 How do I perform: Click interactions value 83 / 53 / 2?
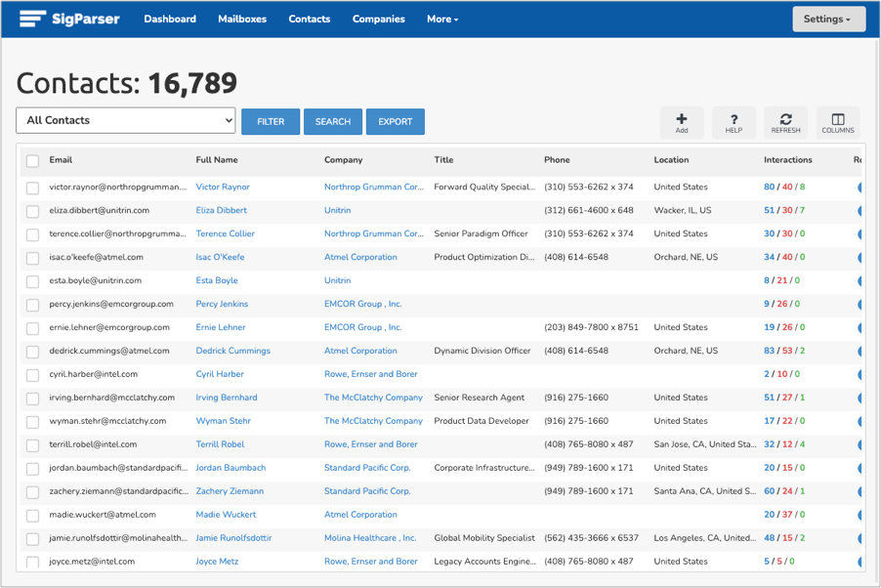(783, 351)
